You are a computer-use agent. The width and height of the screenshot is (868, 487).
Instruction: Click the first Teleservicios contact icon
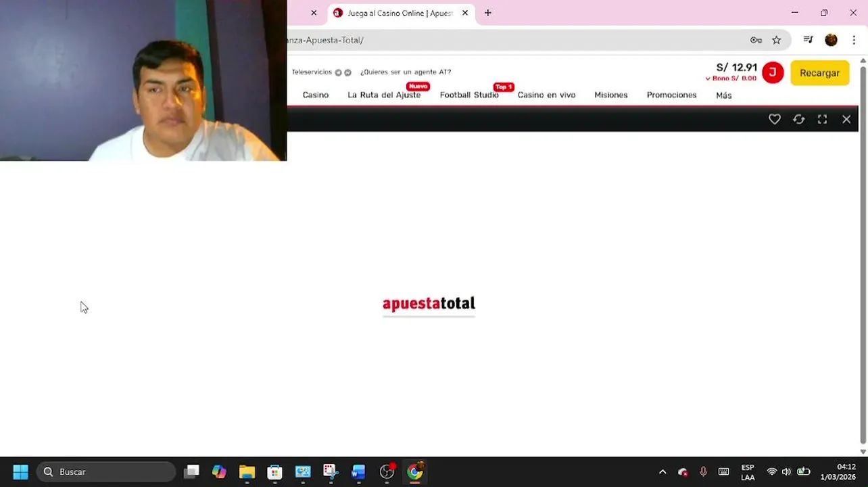coord(338,72)
